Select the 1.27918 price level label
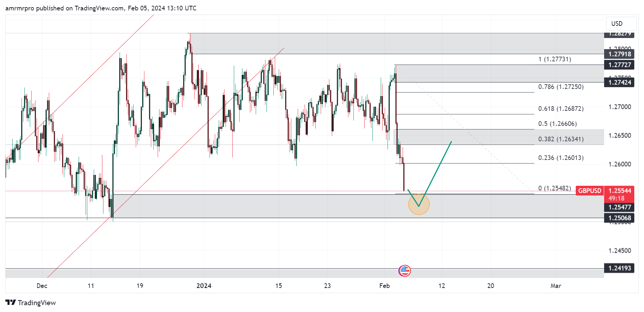 point(619,54)
